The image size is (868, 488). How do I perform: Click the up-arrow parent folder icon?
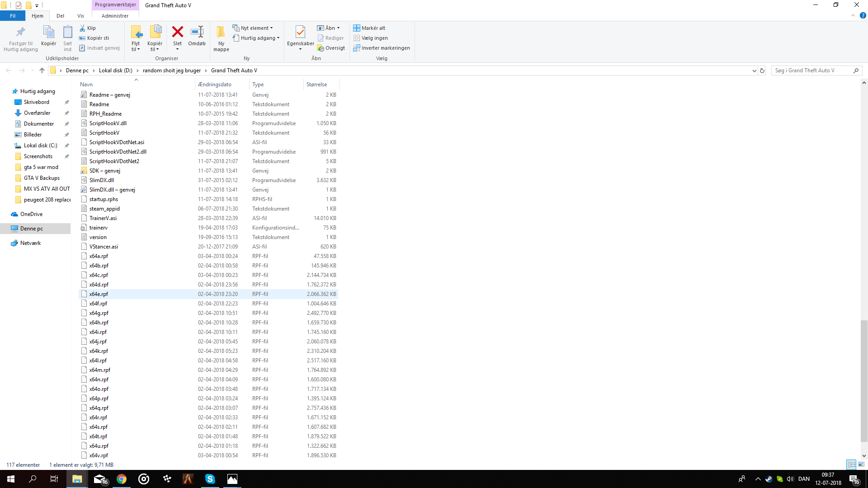click(42, 70)
